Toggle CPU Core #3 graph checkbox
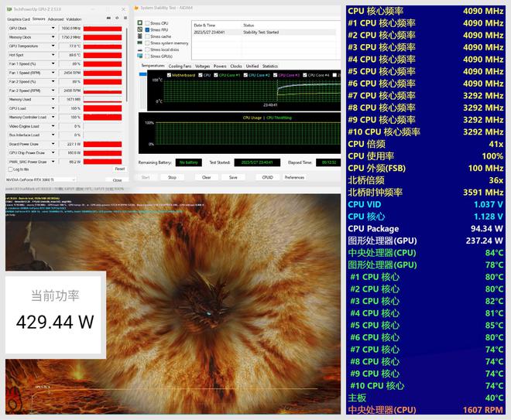 pos(275,75)
